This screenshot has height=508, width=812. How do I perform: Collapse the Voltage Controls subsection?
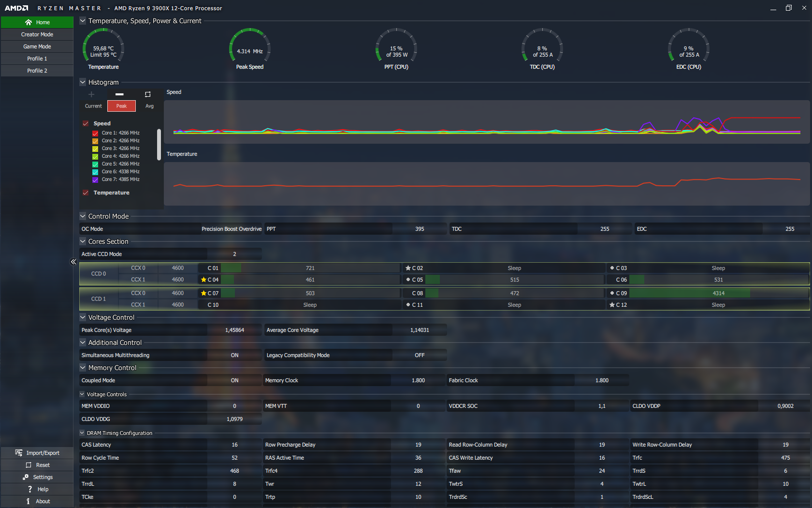82,394
